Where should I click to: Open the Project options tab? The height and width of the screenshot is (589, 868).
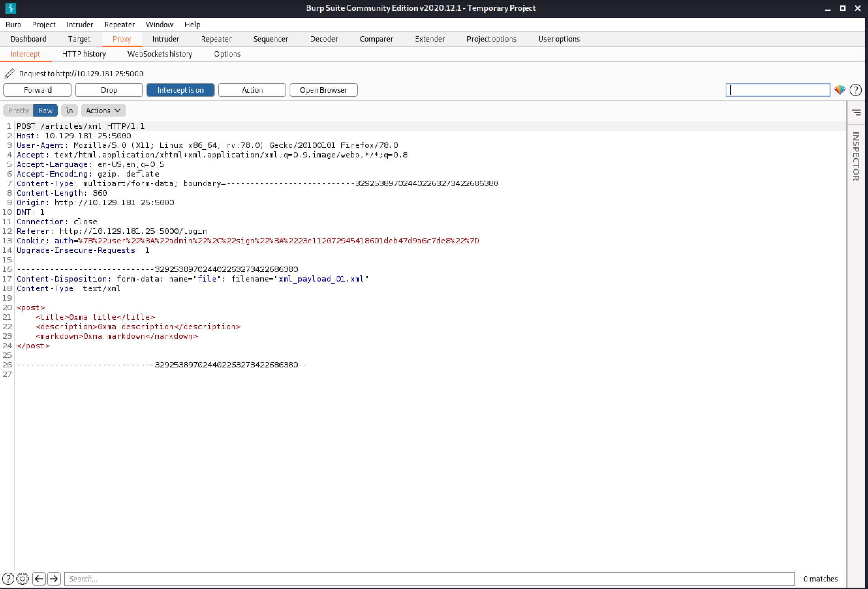[x=492, y=39]
